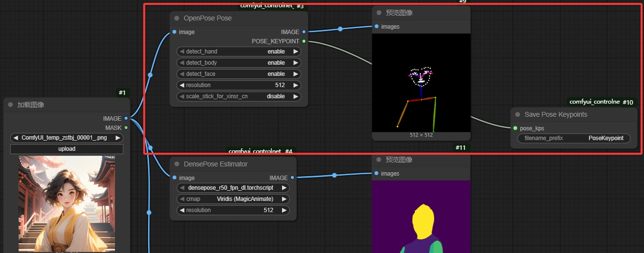Decrease DensePose resolution with left arrow

182,210
